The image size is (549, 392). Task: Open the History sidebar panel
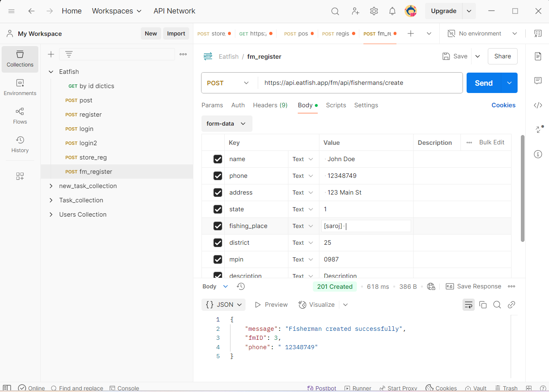click(x=20, y=144)
